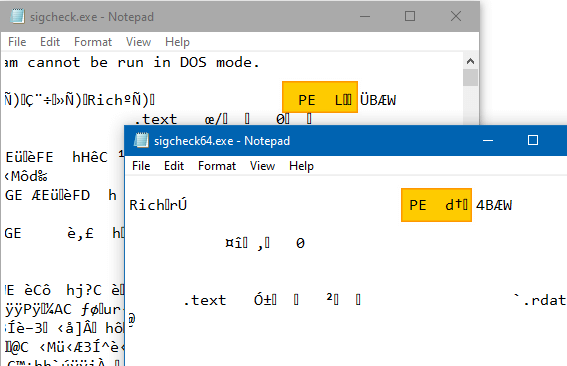Open the Help menu in sigcheck.exe Notepad

point(177,42)
